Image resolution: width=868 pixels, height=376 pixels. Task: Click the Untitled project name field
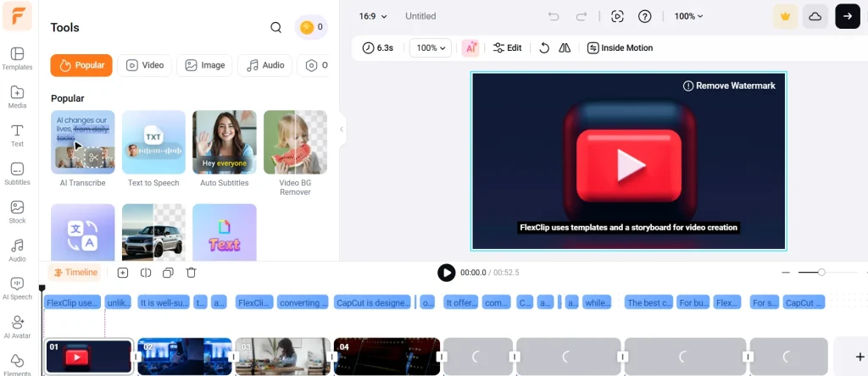(x=420, y=17)
